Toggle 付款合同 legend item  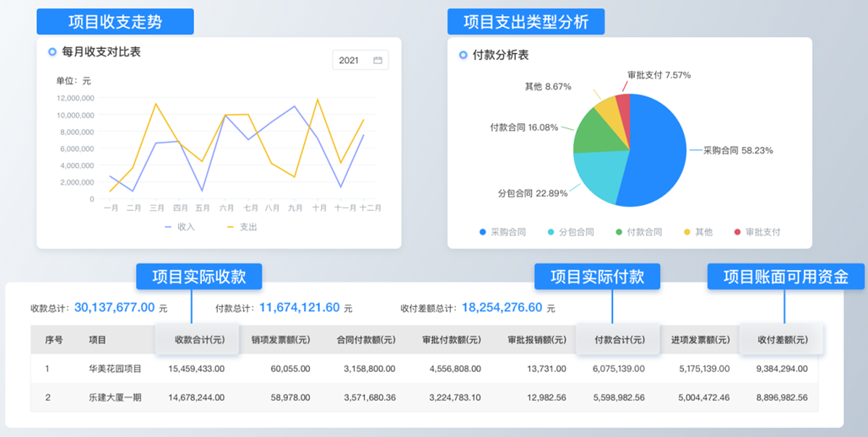point(639,232)
